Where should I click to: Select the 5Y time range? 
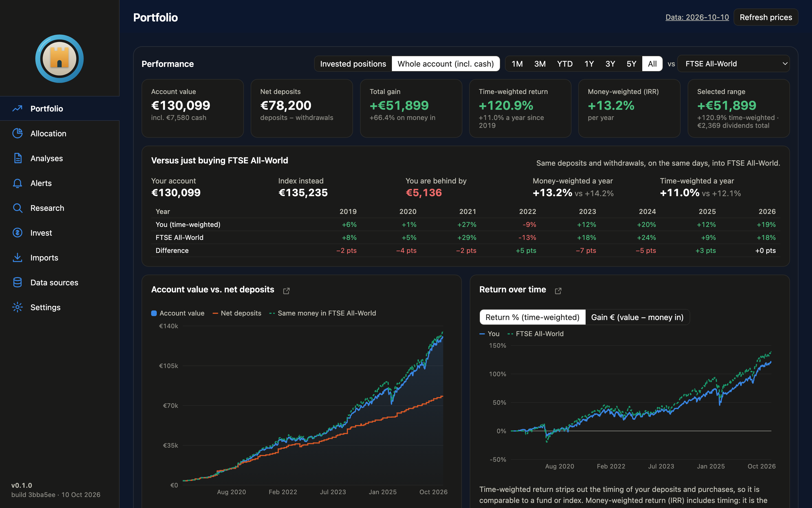pos(632,64)
